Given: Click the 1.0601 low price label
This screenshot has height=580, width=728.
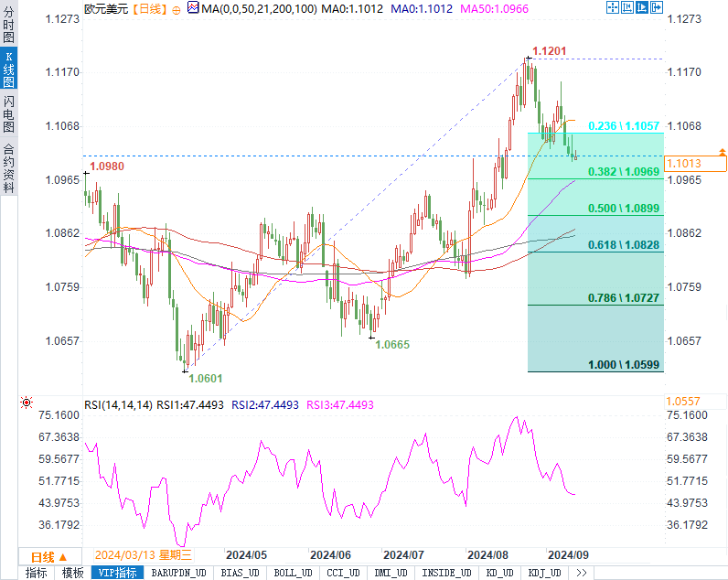Looking at the screenshot, I should [x=206, y=379].
